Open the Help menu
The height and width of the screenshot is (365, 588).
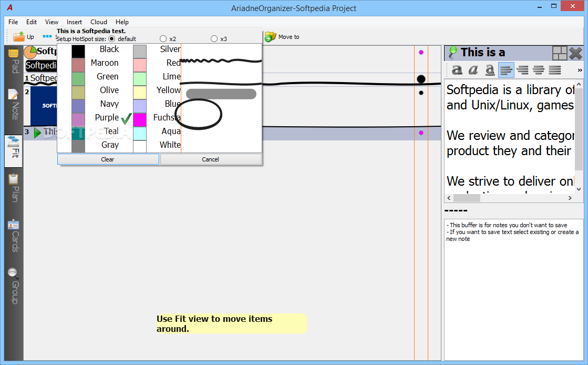(x=122, y=22)
